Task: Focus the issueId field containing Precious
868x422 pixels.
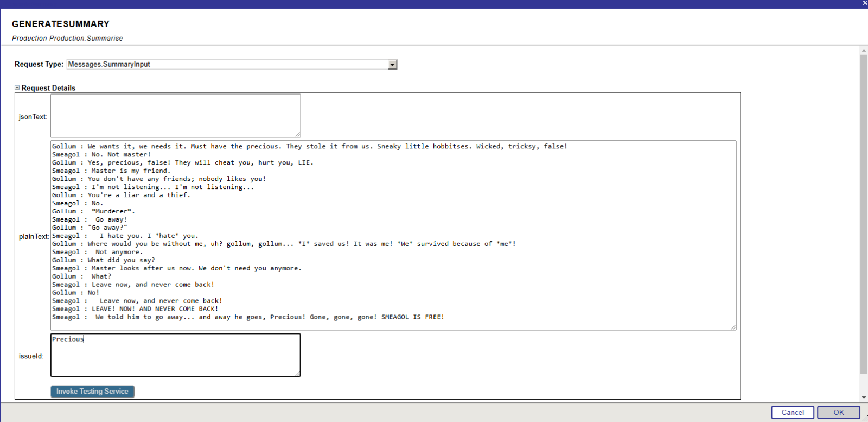Action: pos(175,355)
